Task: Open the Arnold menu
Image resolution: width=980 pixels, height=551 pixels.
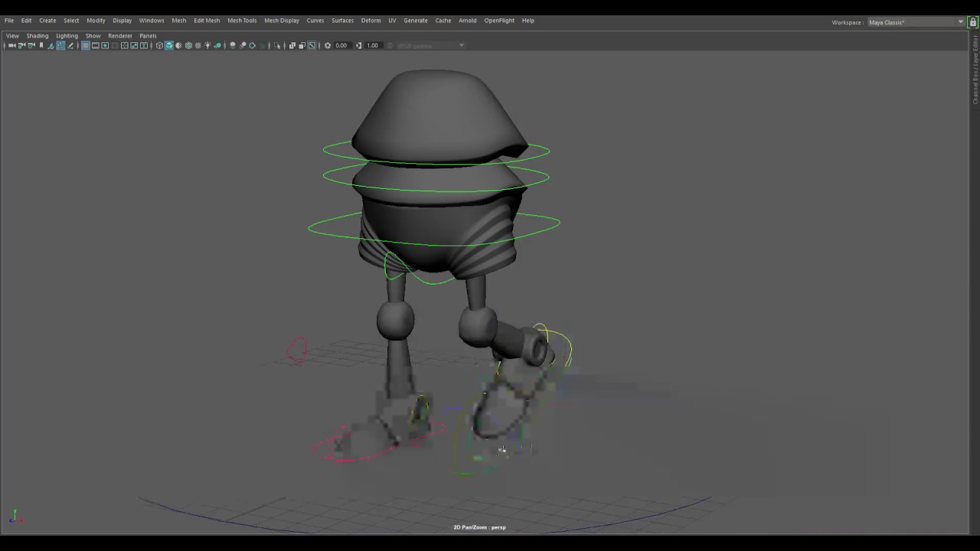Action: [468, 21]
